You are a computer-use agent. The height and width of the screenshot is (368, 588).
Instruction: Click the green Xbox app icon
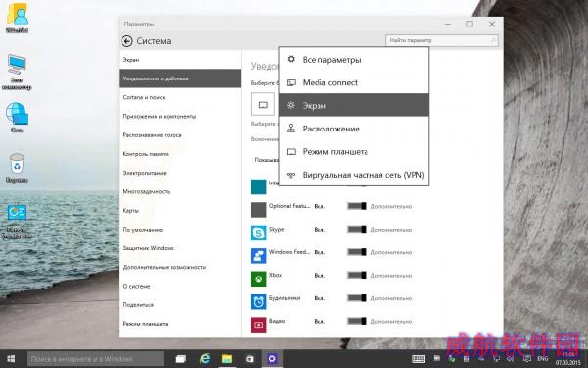click(259, 279)
